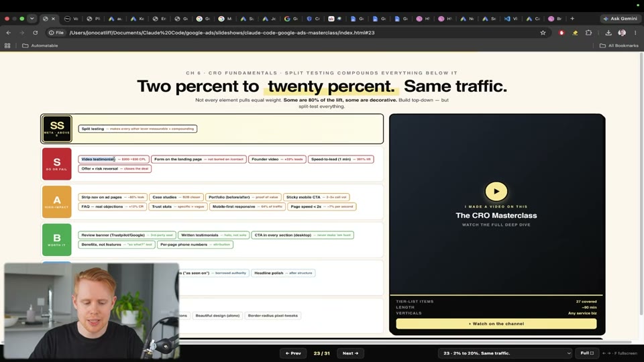The width and height of the screenshot is (644, 362).
Task: Click the File site-info chip in the address bar
Action: point(56,33)
